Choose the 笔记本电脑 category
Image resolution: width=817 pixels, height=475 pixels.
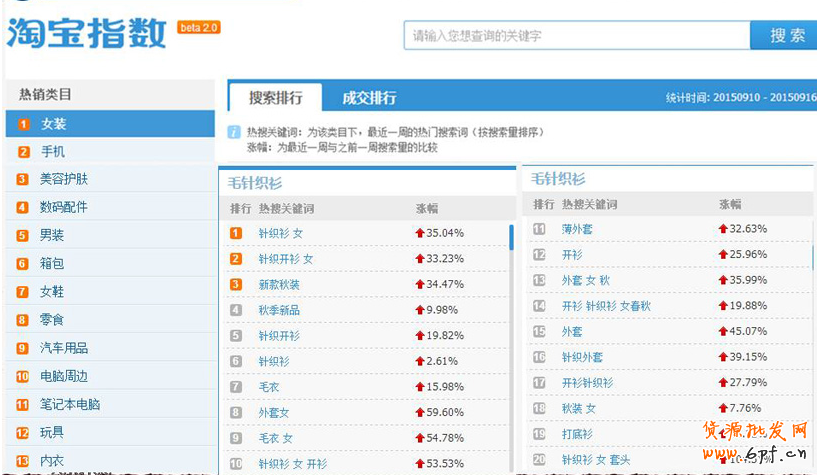point(110,404)
